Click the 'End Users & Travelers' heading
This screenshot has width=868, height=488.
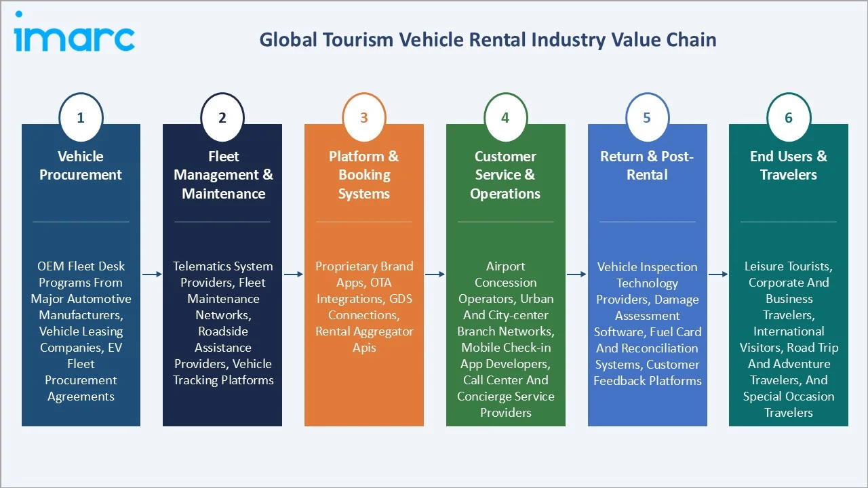tap(789, 165)
